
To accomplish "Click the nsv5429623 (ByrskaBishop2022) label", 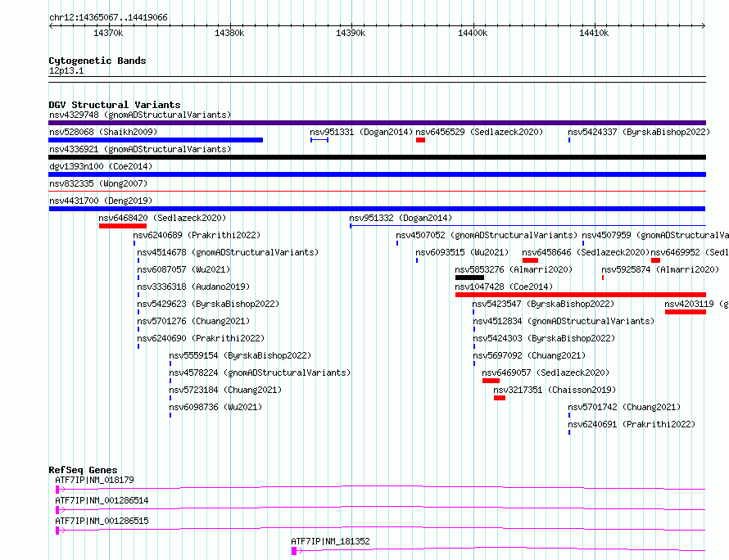I will point(208,304).
